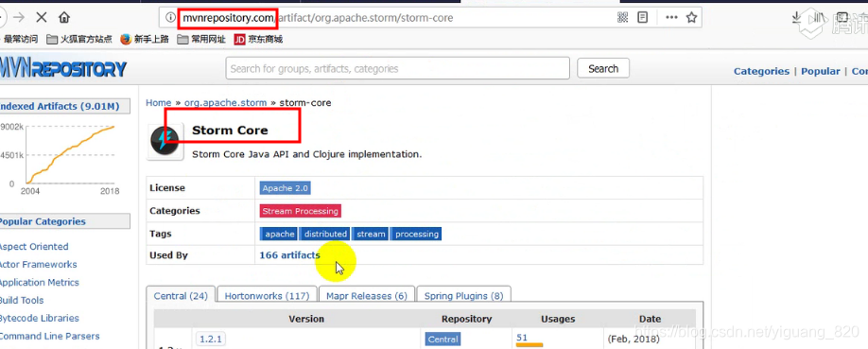Bookmark this page with the star icon
The image size is (868, 349).
click(x=691, y=18)
